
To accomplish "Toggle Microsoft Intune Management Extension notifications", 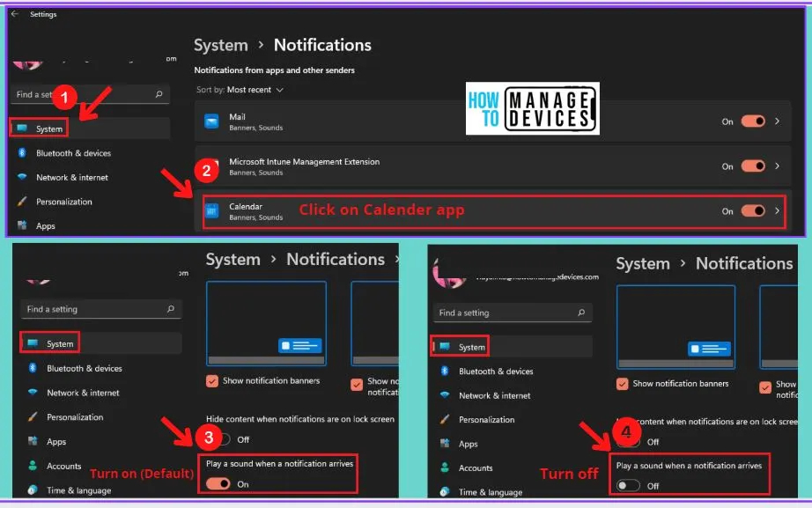I will tap(753, 166).
